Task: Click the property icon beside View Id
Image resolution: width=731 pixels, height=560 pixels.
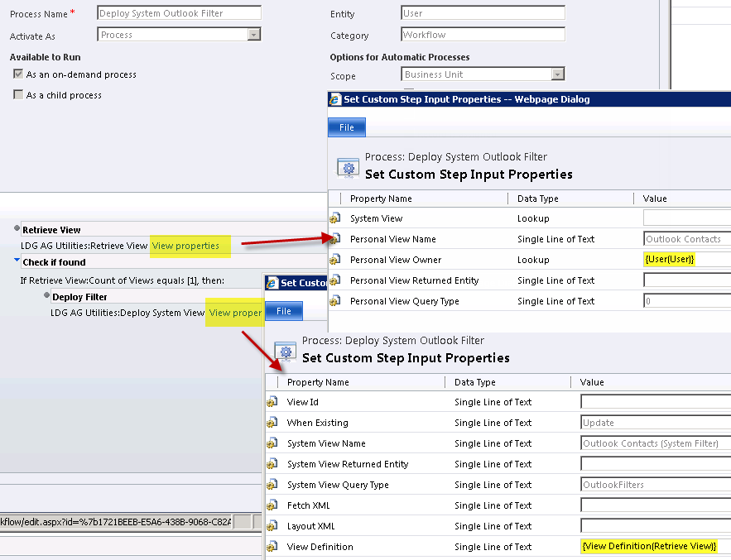Action: (x=273, y=402)
